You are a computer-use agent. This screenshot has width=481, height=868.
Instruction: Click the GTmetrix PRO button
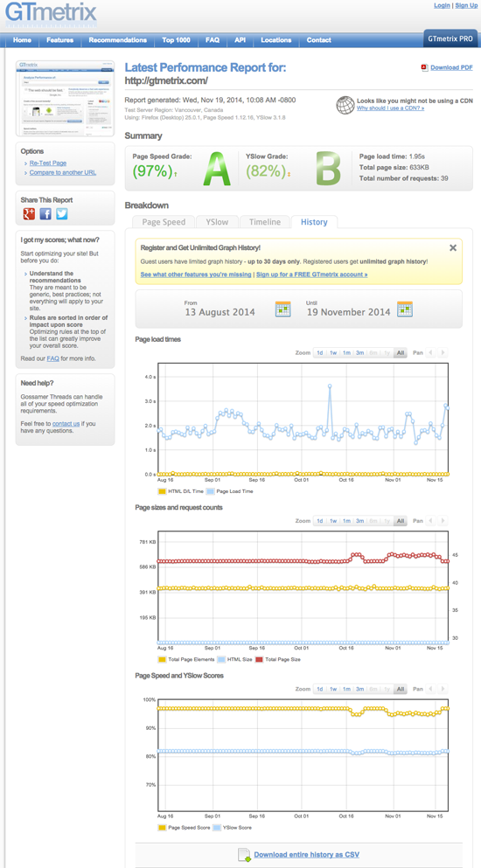pyautogui.click(x=450, y=39)
